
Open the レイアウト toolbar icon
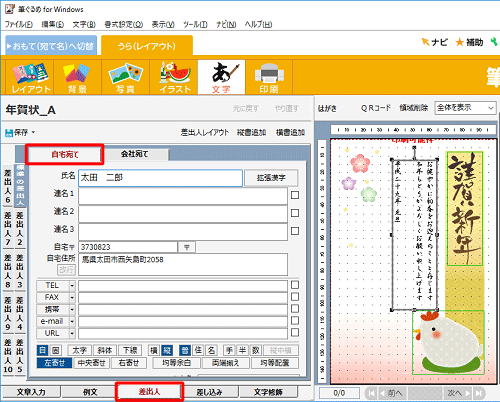(x=30, y=77)
